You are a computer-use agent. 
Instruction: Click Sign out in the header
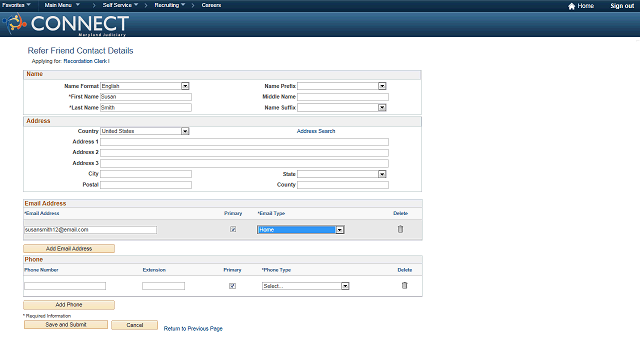click(x=622, y=6)
